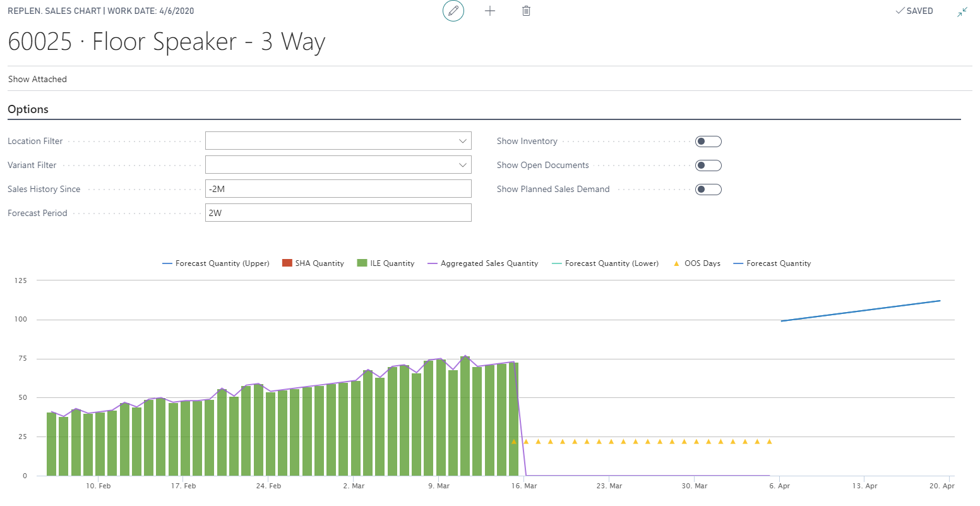Click the SHA Quantity red legend marker
Image resolution: width=980 pixels, height=506 pixels.
[287, 263]
